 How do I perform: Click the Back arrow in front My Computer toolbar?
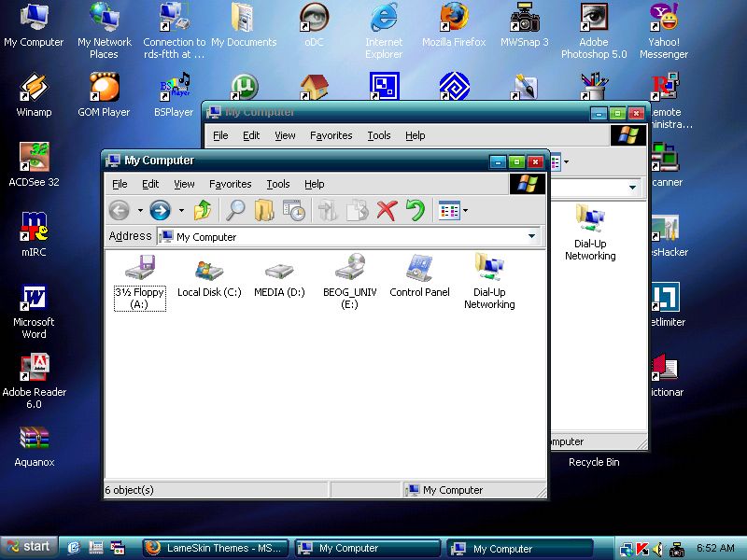120,210
